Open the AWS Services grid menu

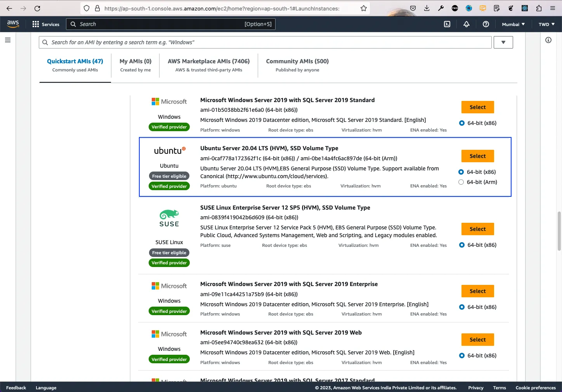[46, 24]
